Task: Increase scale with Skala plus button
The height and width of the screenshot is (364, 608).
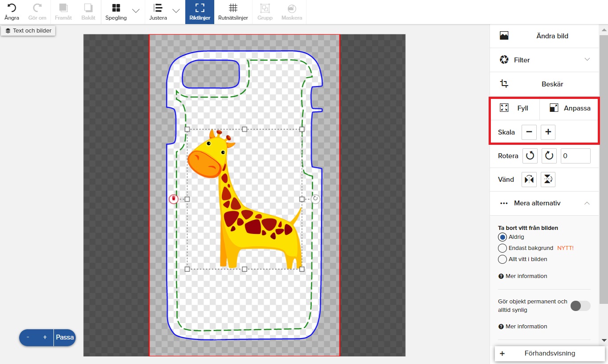Action: (548, 132)
